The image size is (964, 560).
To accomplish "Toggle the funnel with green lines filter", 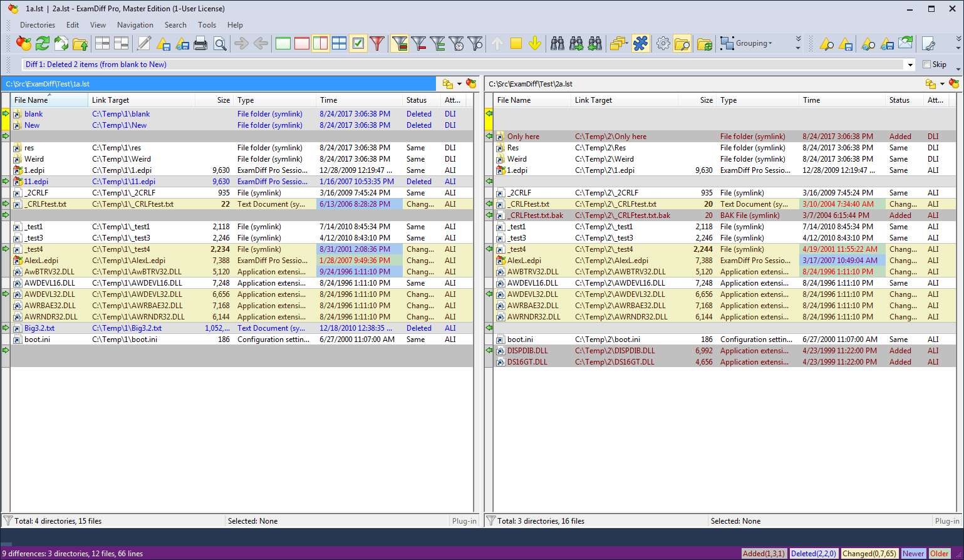I will (x=437, y=43).
